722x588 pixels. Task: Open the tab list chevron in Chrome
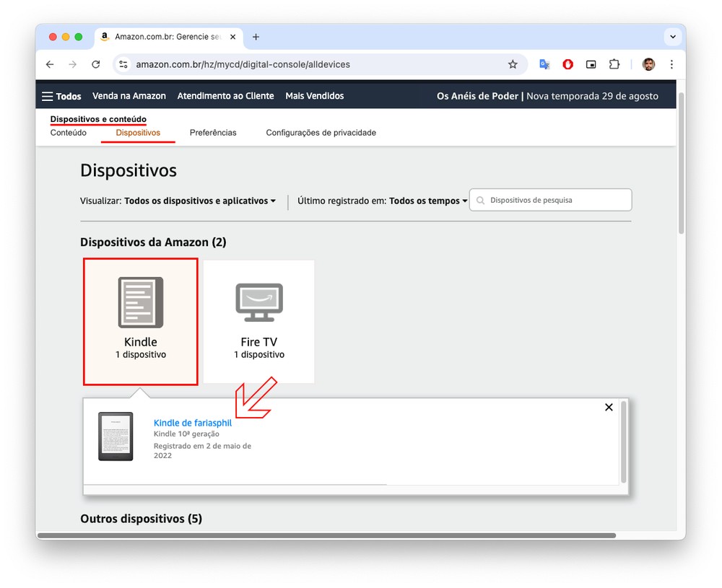(673, 37)
